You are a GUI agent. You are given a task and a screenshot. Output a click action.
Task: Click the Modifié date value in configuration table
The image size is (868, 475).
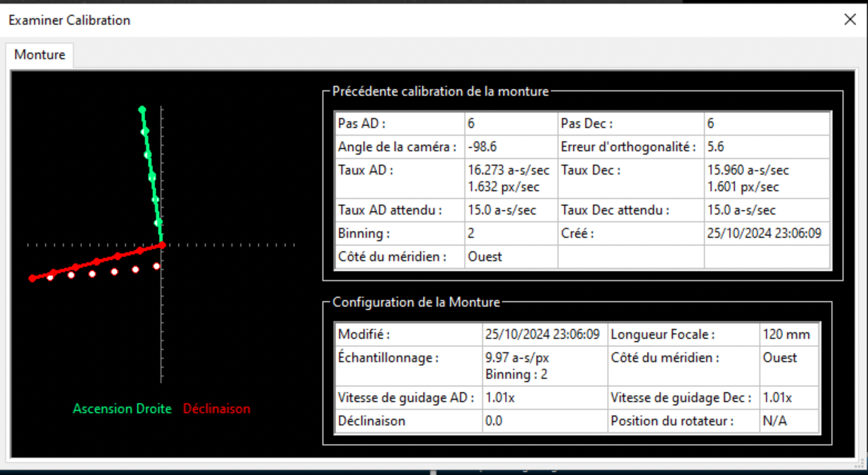tap(543, 334)
